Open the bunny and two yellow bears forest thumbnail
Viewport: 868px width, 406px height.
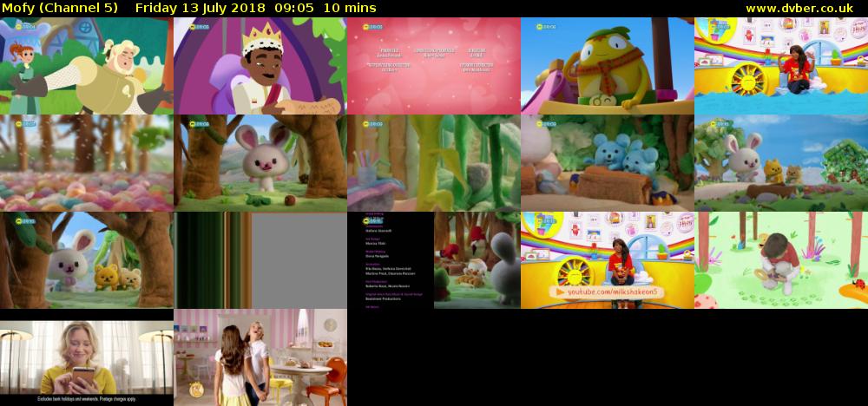tap(86, 260)
